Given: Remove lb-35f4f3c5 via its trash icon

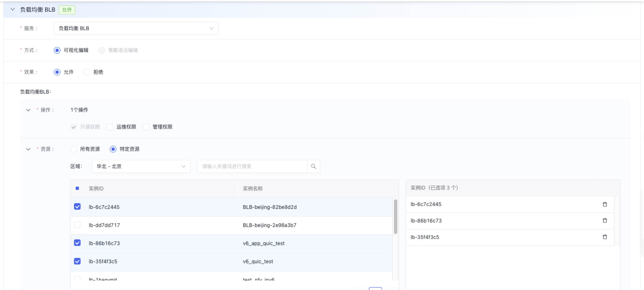Looking at the screenshot, I should pyautogui.click(x=605, y=237).
